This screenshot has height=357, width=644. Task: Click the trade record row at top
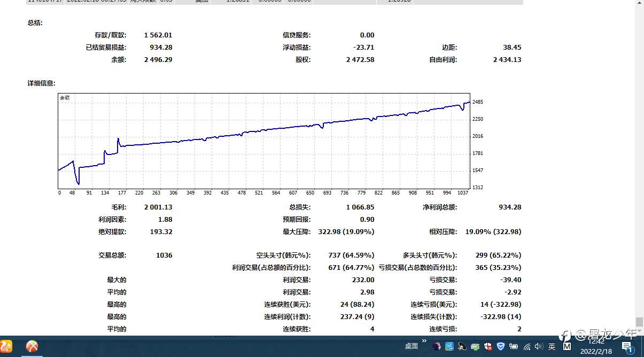coord(214,2)
